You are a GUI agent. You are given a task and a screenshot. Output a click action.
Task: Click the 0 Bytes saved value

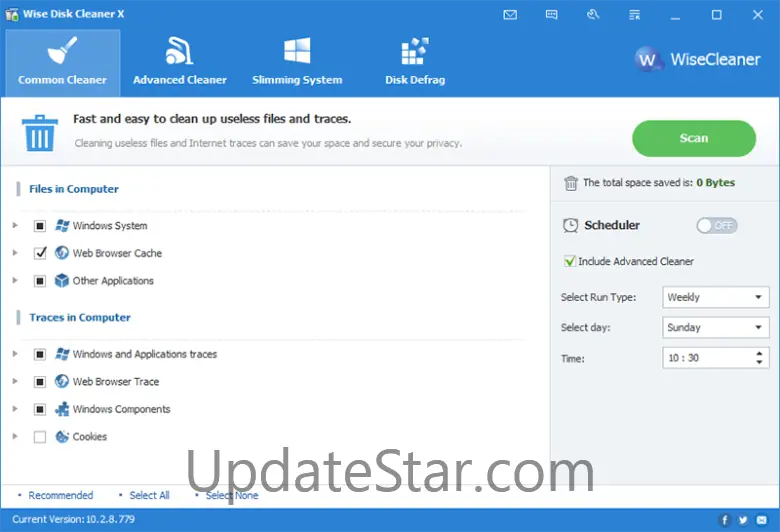pos(715,183)
